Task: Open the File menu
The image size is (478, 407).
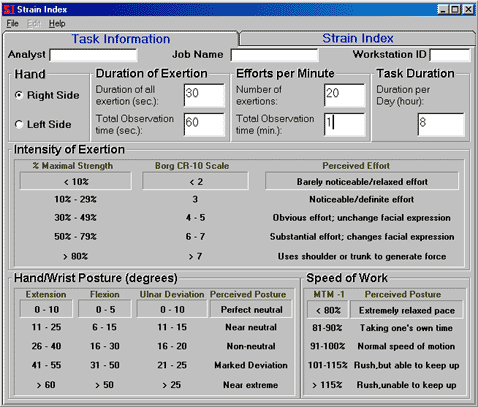Action: pyautogui.click(x=12, y=24)
